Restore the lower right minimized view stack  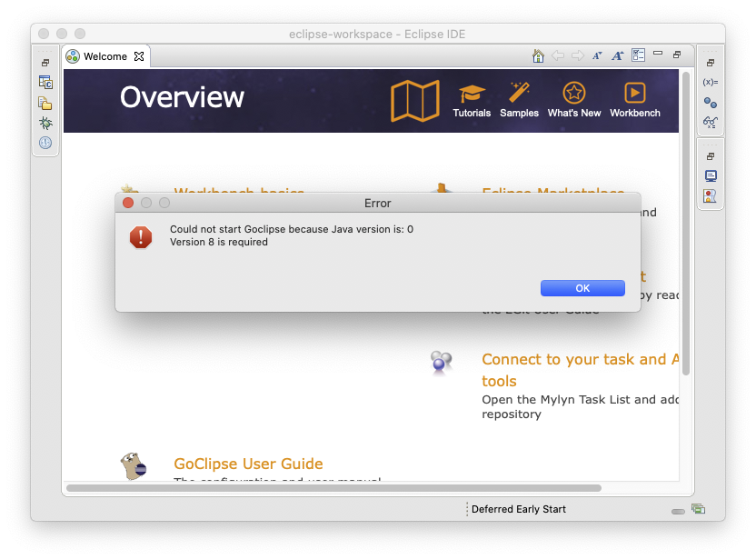pos(711,156)
